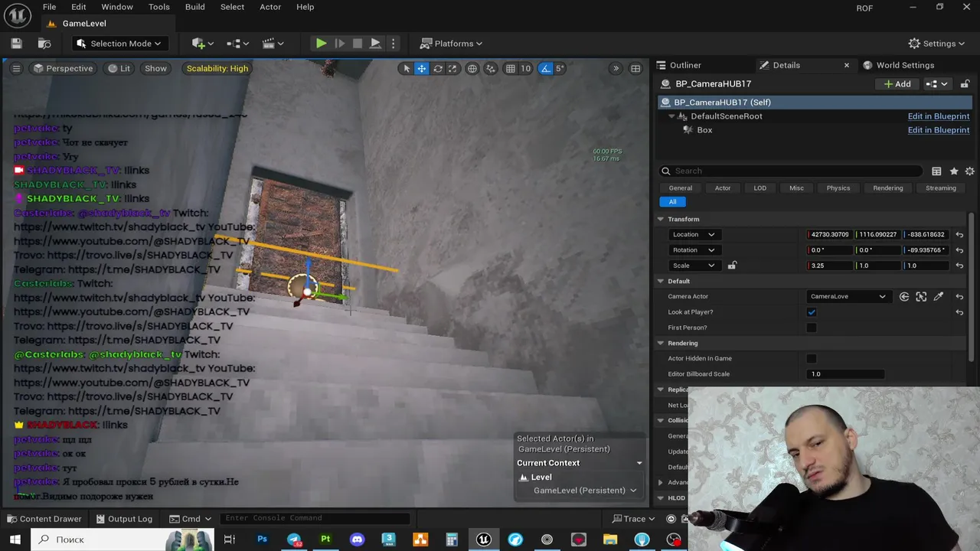Open the Platforms dropdown

tap(451, 44)
